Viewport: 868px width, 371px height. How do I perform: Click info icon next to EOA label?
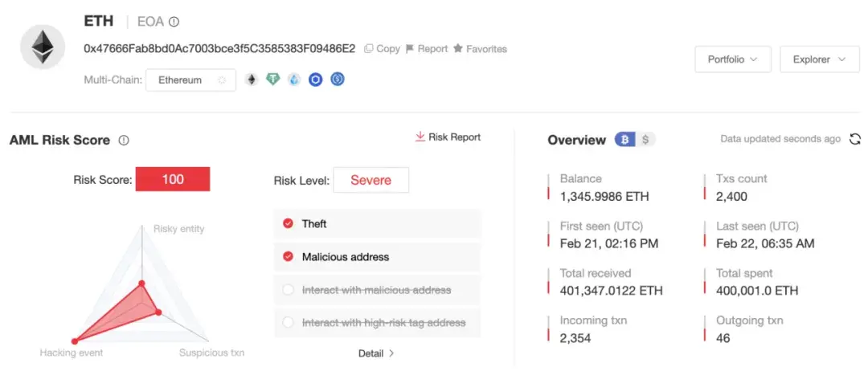[x=174, y=22]
